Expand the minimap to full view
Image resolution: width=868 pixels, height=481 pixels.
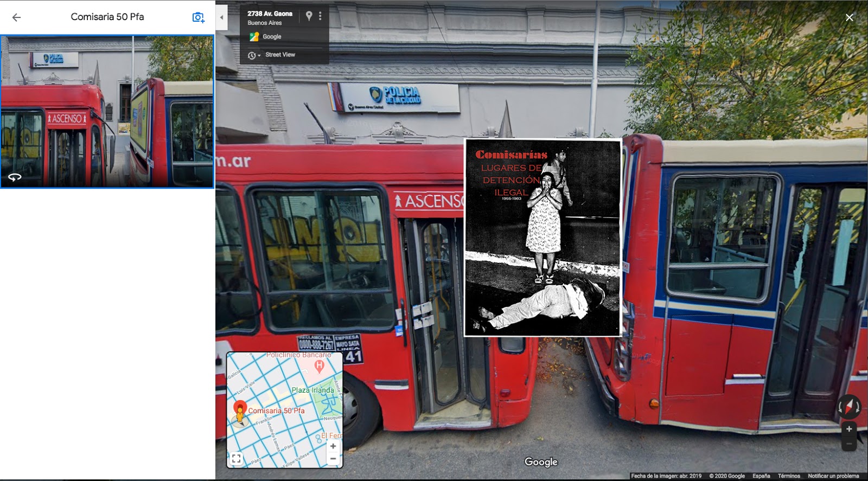[x=236, y=459]
